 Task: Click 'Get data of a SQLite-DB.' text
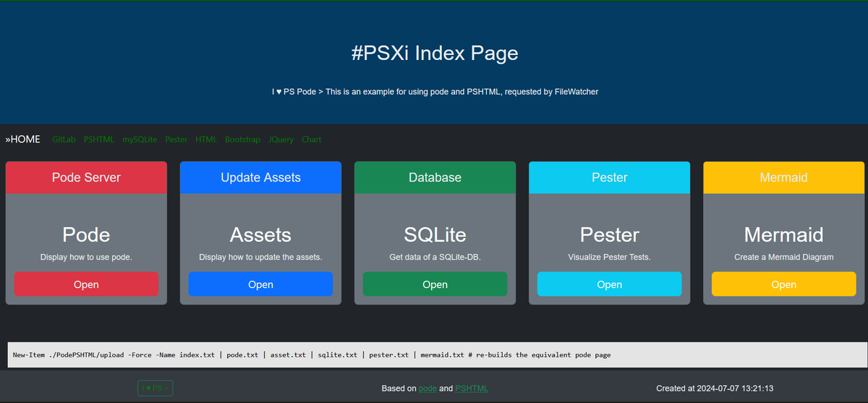(x=435, y=257)
